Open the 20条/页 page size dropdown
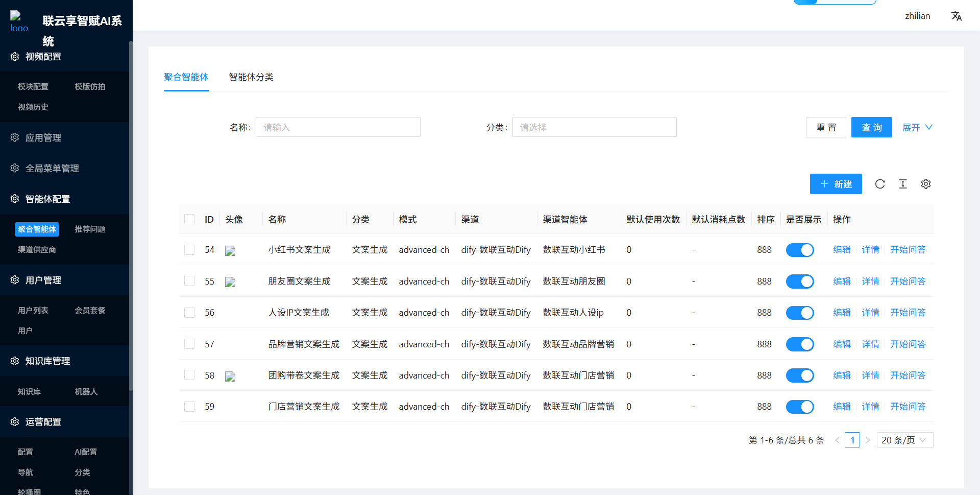 click(904, 440)
